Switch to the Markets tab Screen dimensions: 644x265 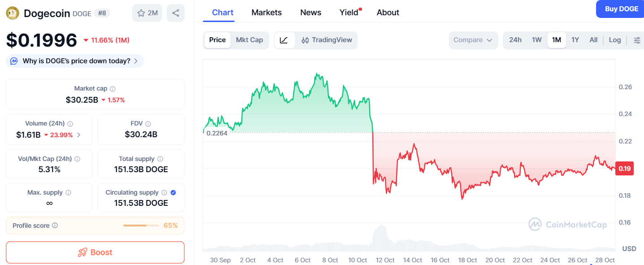[267, 13]
